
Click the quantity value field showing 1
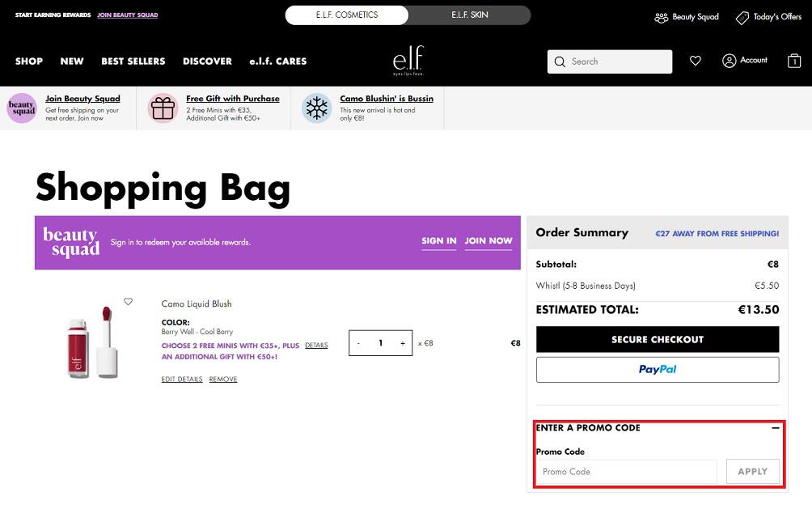(381, 343)
